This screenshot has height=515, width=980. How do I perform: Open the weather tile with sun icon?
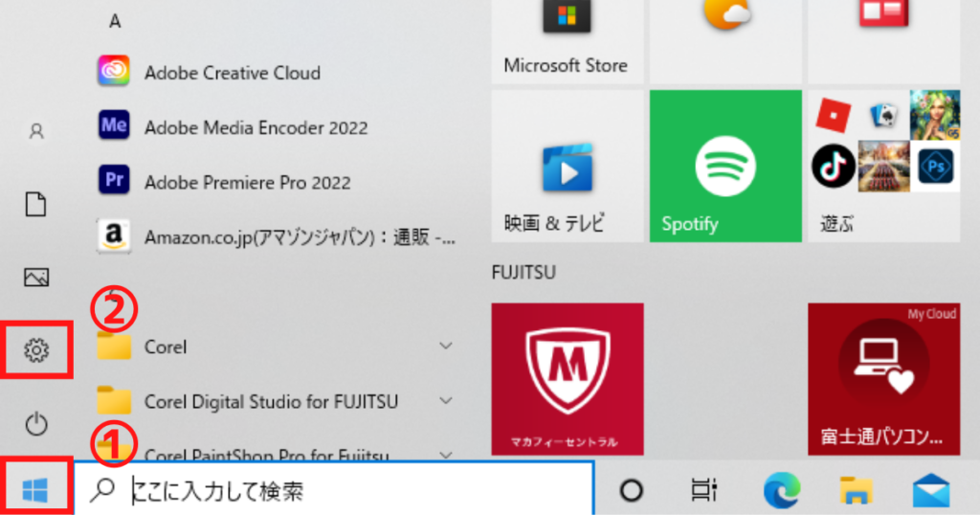click(725, 42)
